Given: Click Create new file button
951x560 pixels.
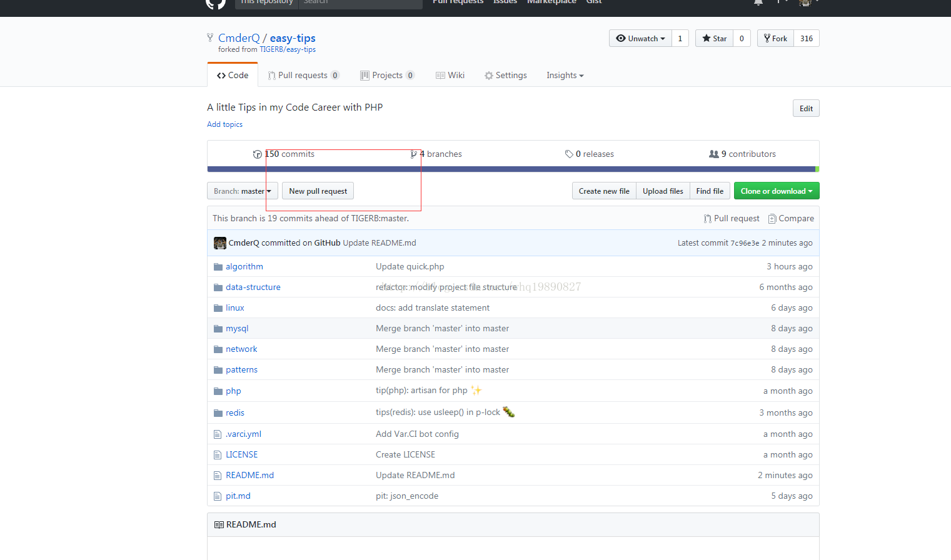Looking at the screenshot, I should 604,191.
